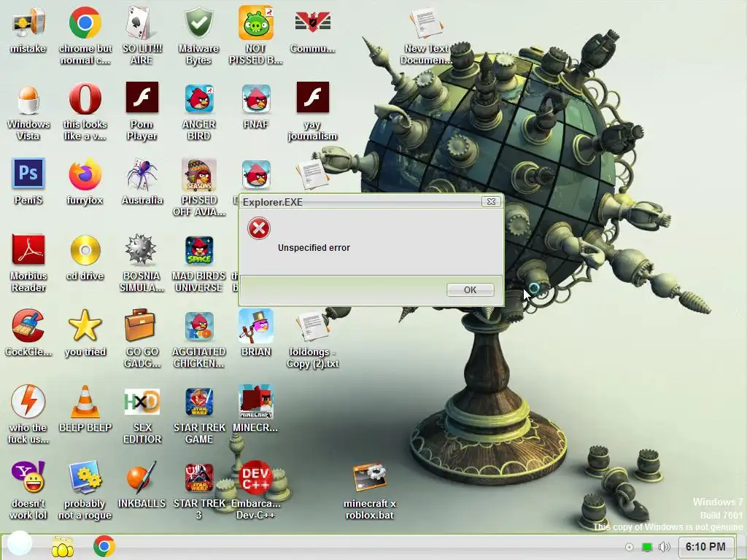The image size is (747, 560).
Task: Open the 'probably not a rogue' gears icon
Action: pyautogui.click(x=85, y=477)
